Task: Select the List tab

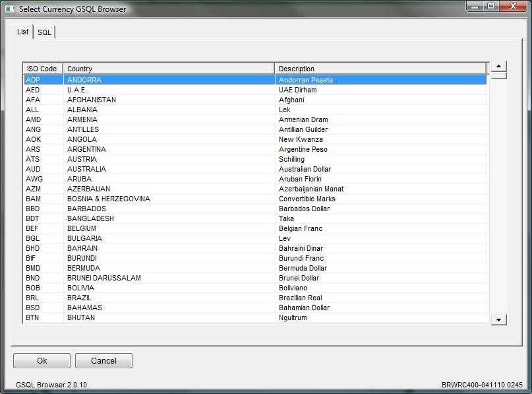Action: coord(22,32)
